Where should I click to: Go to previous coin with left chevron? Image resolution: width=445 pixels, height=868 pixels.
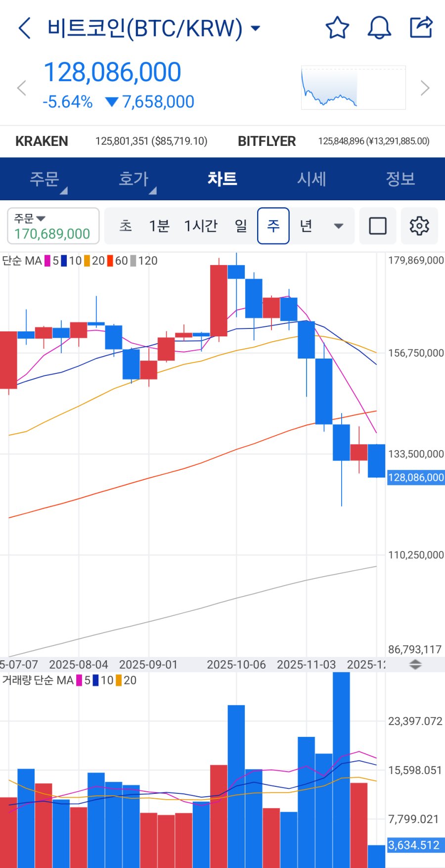click(21, 88)
